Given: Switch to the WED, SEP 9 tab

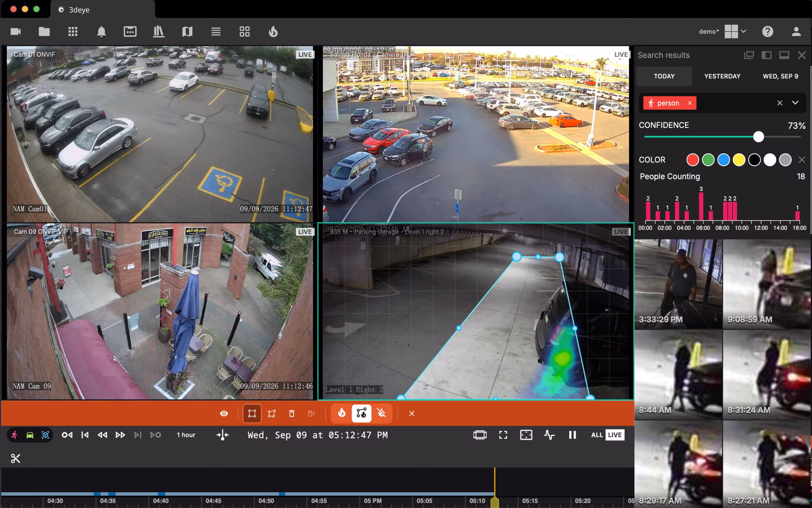Looking at the screenshot, I should [x=780, y=76].
